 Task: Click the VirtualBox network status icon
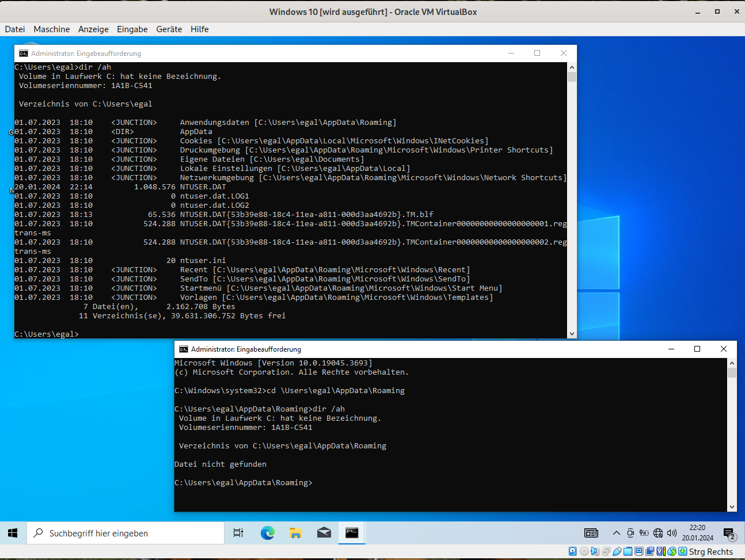tap(605, 551)
